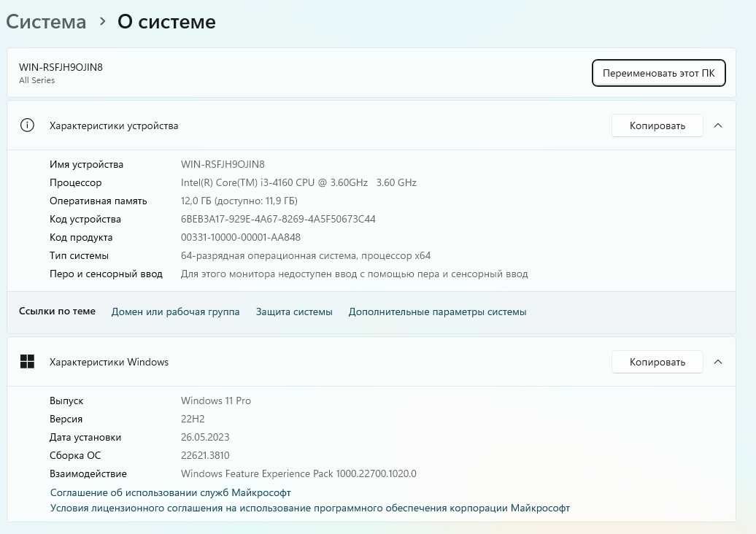Click Переименовать этот ПК button
This screenshot has width=756, height=534.
tap(659, 73)
